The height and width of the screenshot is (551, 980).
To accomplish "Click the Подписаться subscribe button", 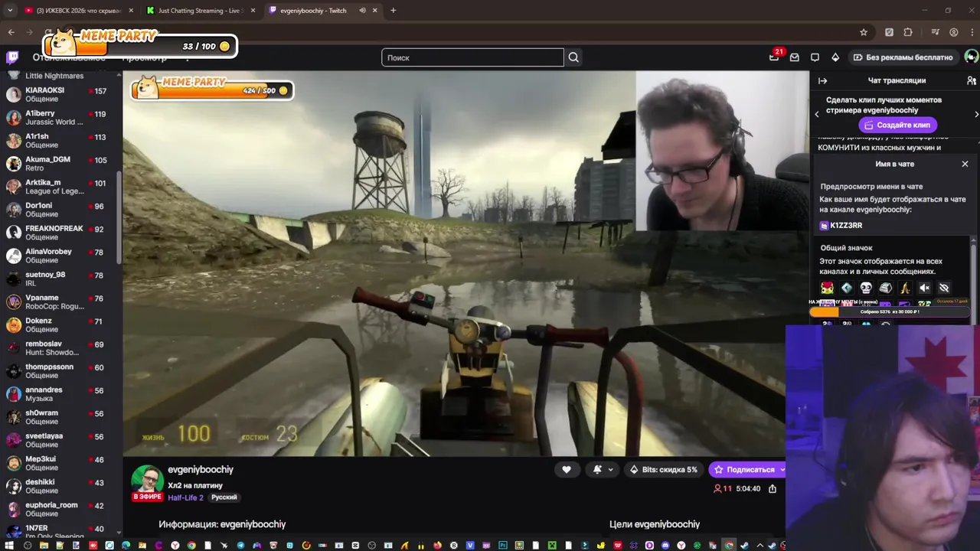I will point(746,470).
